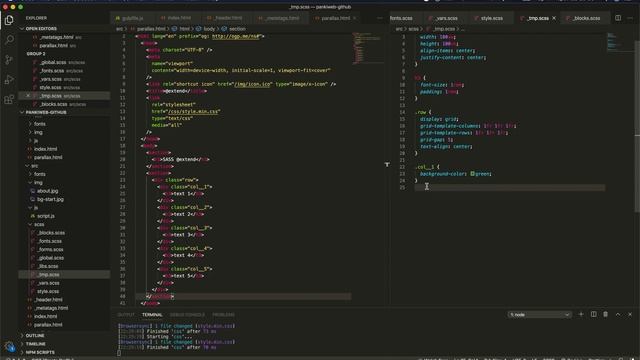Open _vars.scss in Open Editors Group 2

51,79
